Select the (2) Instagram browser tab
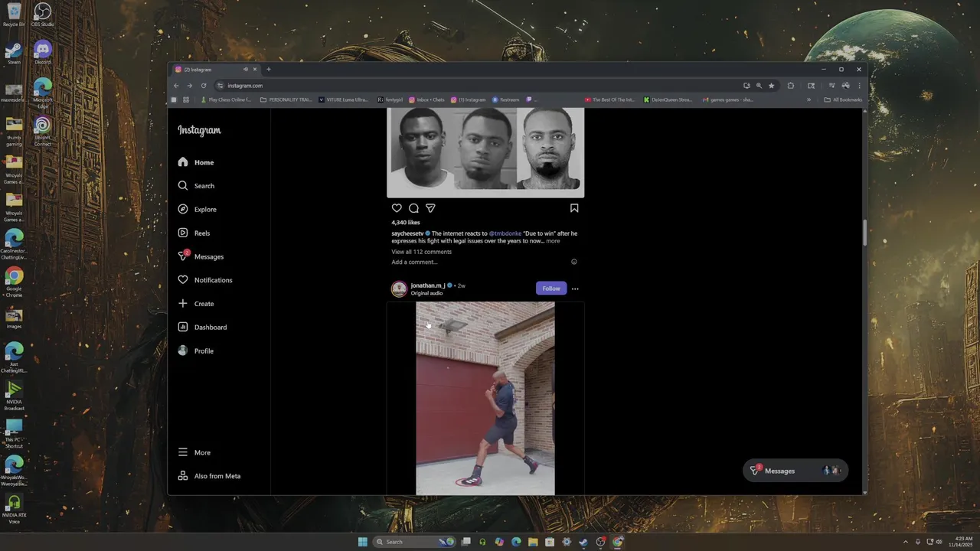Image resolution: width=980 pixels, height=551 pixels. pos(216,70)
